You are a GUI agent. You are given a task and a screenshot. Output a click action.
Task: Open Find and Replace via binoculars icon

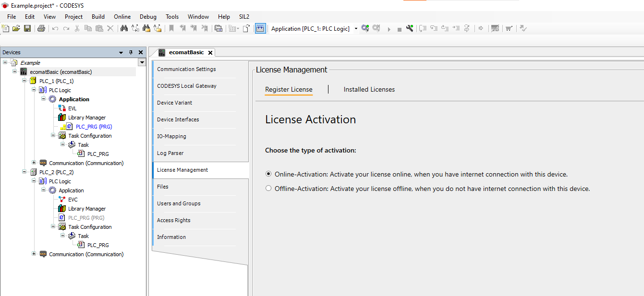click(125, 28)
